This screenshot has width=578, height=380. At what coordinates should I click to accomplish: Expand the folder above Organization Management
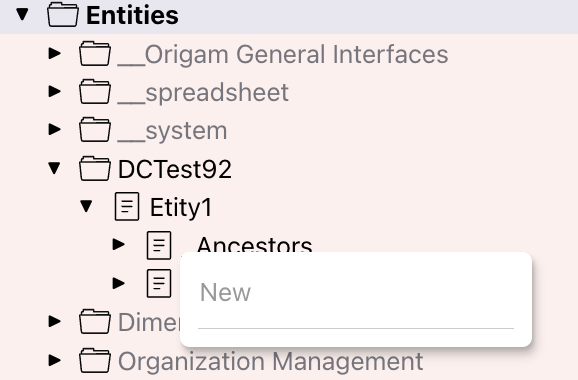[x=55, y=321]
